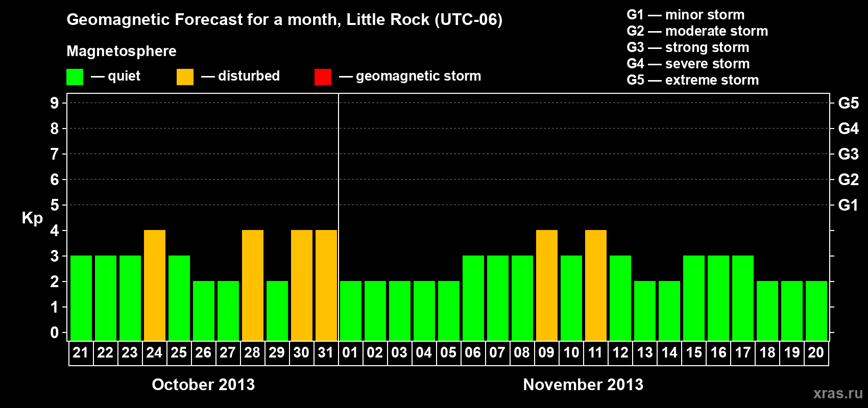The height and width of the screenshot is (408, 868).
Task: Click the date label 07
Action: pos(497,352)
